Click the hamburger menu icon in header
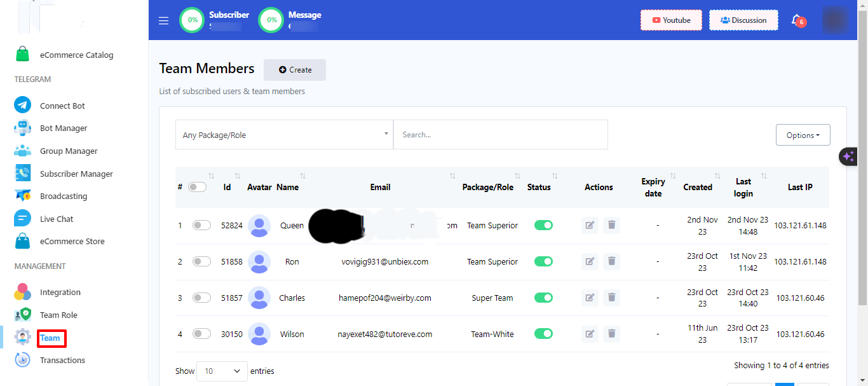This screenshot has width=868, height=386. click(x=164, y=20)
